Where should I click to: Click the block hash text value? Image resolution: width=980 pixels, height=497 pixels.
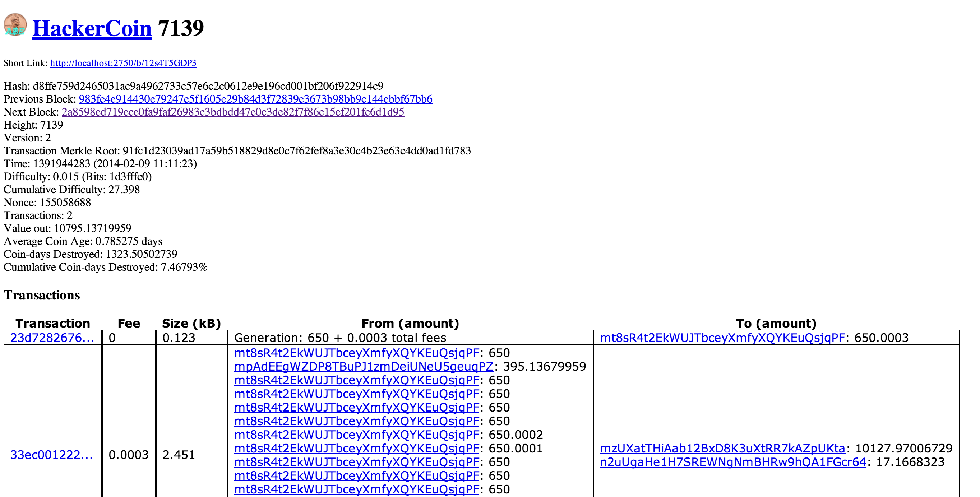[x=208, y=86]
